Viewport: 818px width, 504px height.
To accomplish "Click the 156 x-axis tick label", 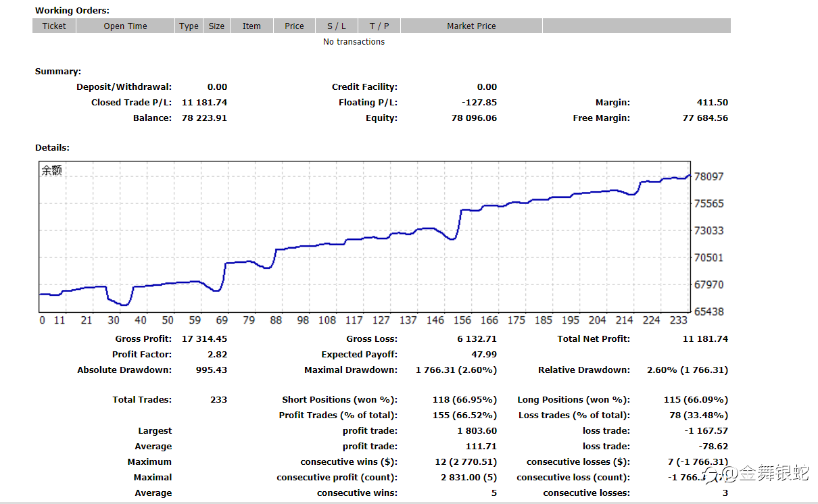I will pyautogui.click(x=462, y=320).
